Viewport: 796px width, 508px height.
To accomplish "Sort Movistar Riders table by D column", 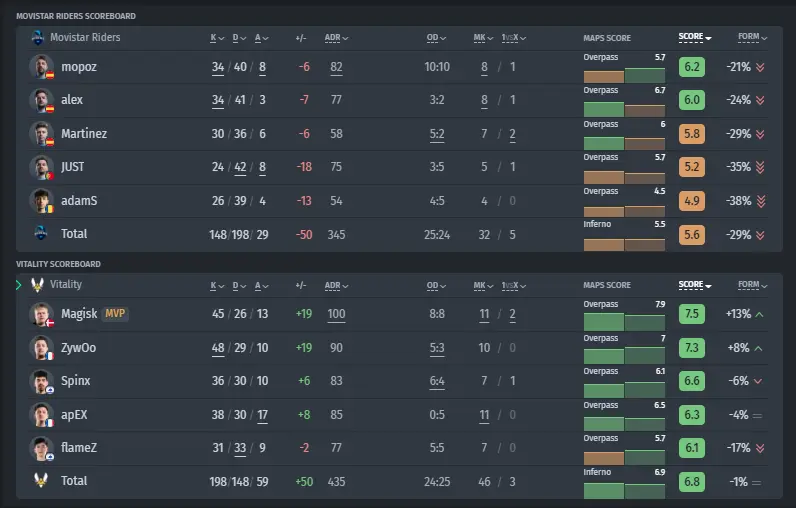I will [x=239, y=38].
